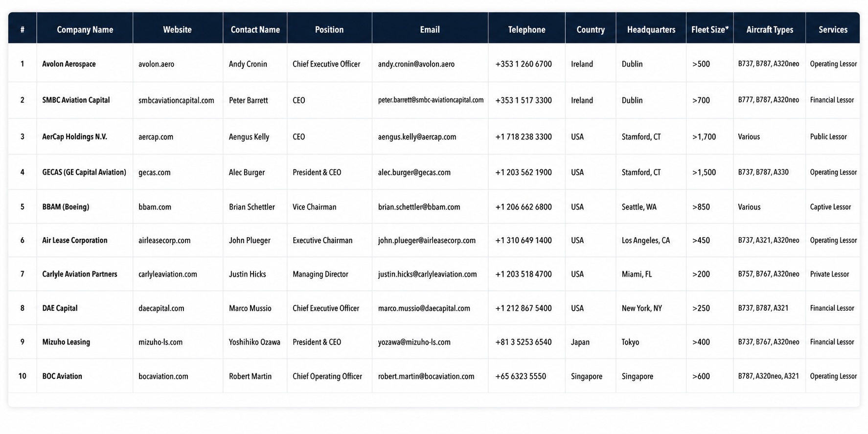
Task: Open smbcaviationcapital.com website link
Action: click(x=176, y=100)
